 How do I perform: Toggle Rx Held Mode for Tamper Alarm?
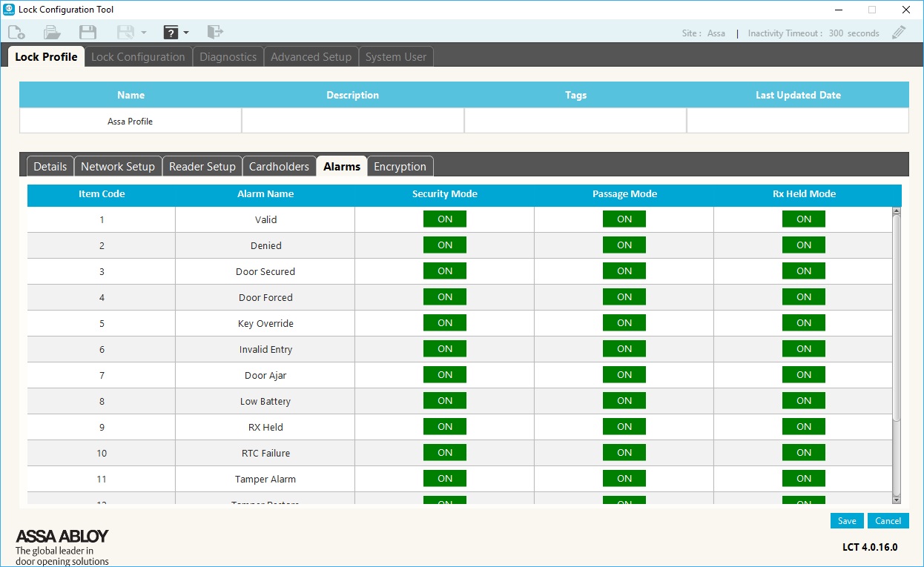pyautogui.click(x=804, y=479)
